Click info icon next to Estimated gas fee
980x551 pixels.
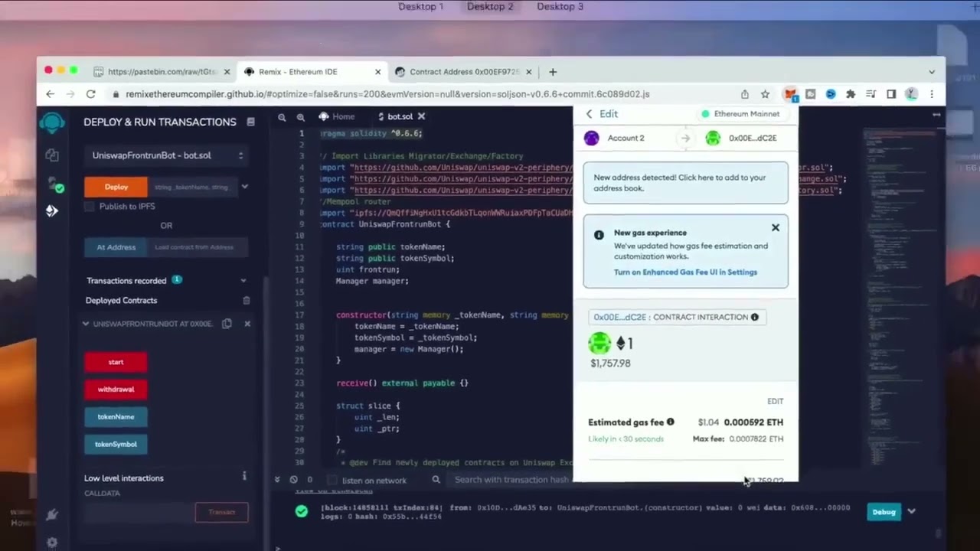point(671,422)
